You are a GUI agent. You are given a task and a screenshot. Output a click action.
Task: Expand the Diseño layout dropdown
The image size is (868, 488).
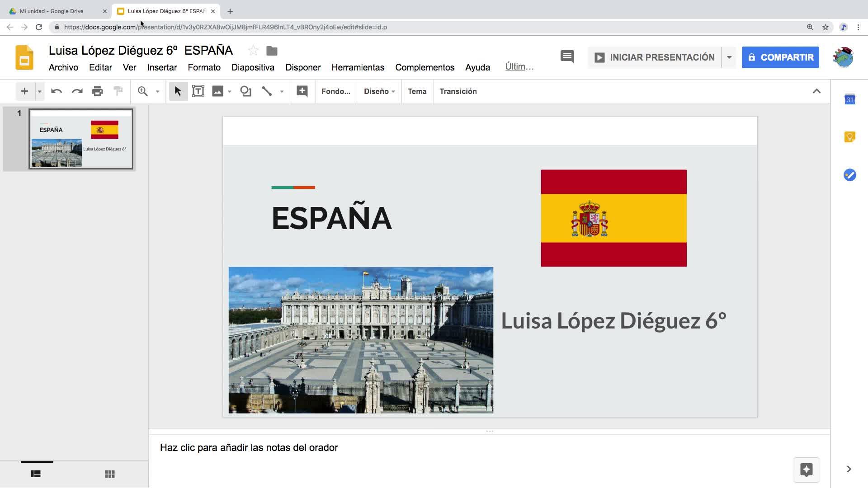379,91
